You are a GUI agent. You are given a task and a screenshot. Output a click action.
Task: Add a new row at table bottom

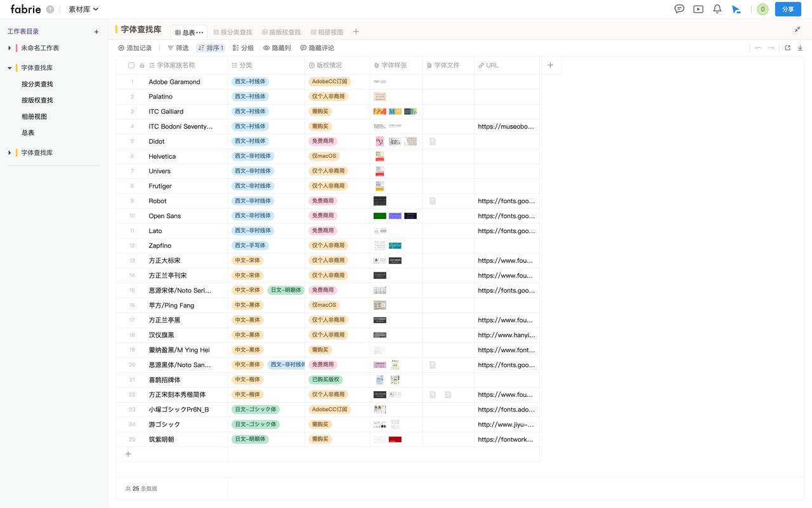tap(128, 454)
